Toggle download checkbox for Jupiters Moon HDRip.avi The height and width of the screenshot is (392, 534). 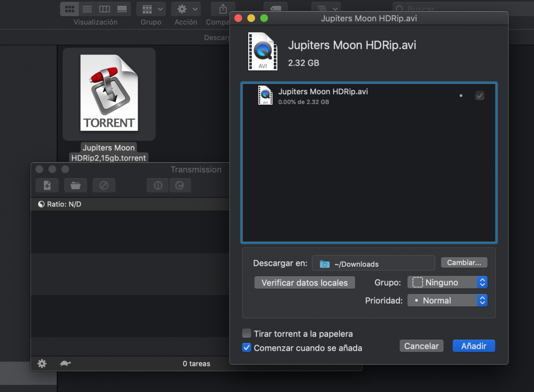click(x=480, y=95)
